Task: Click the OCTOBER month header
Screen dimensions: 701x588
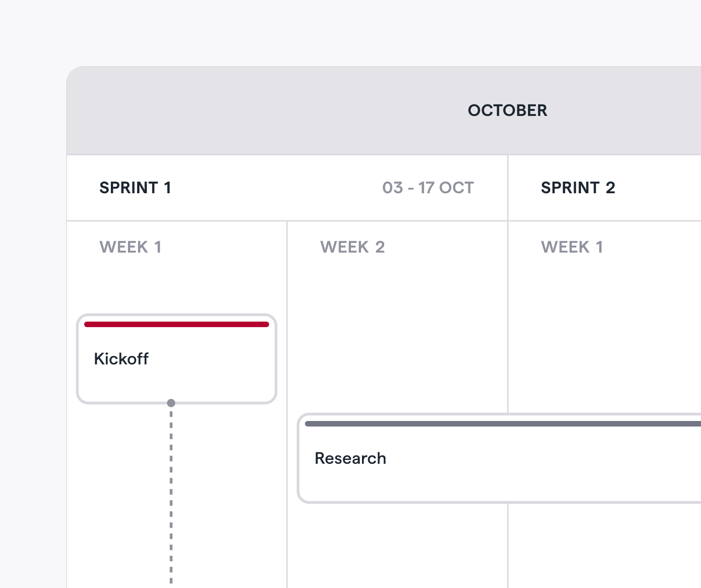Action: [x=507, y=110]
